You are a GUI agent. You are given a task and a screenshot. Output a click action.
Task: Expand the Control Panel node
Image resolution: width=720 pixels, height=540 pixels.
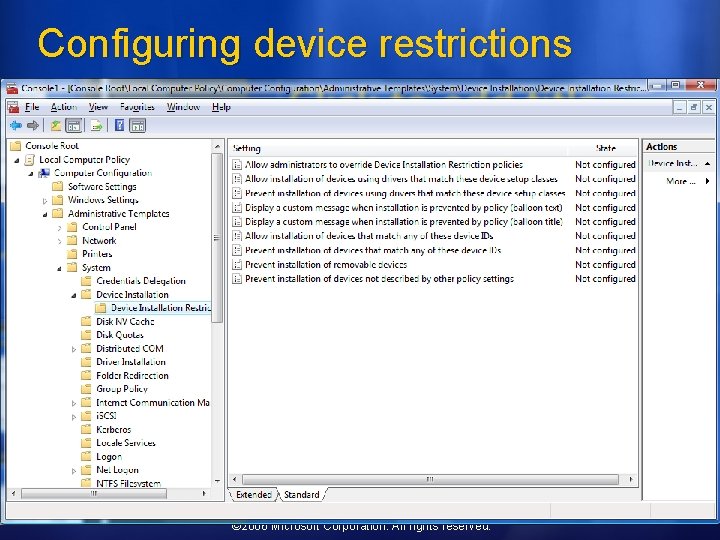click(60, 227)
